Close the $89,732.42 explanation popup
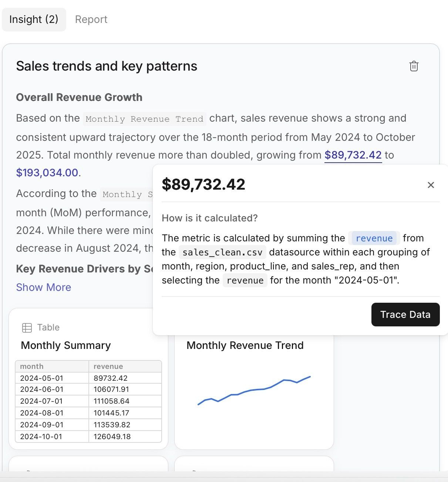The image size is (448, 482). [431, 185]
